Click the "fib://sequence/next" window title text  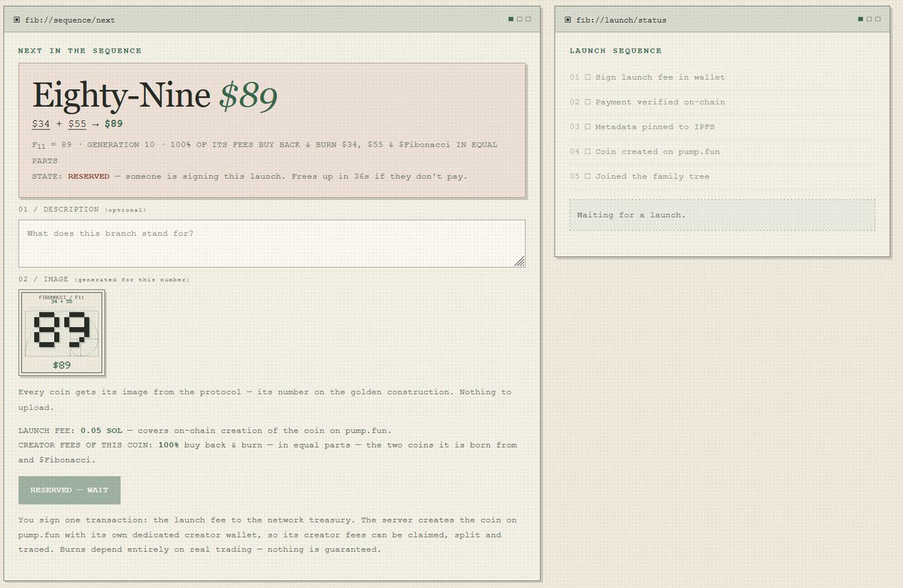click(70, 20)
